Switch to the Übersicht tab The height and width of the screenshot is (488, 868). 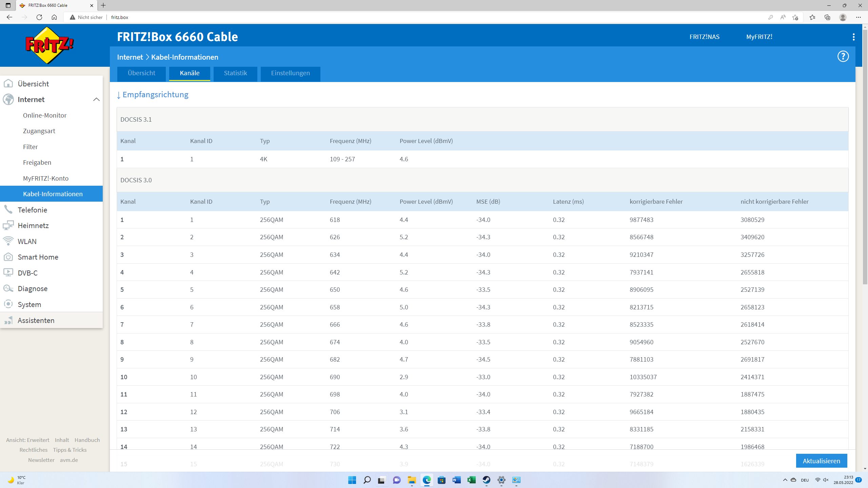tap(141, 73)
